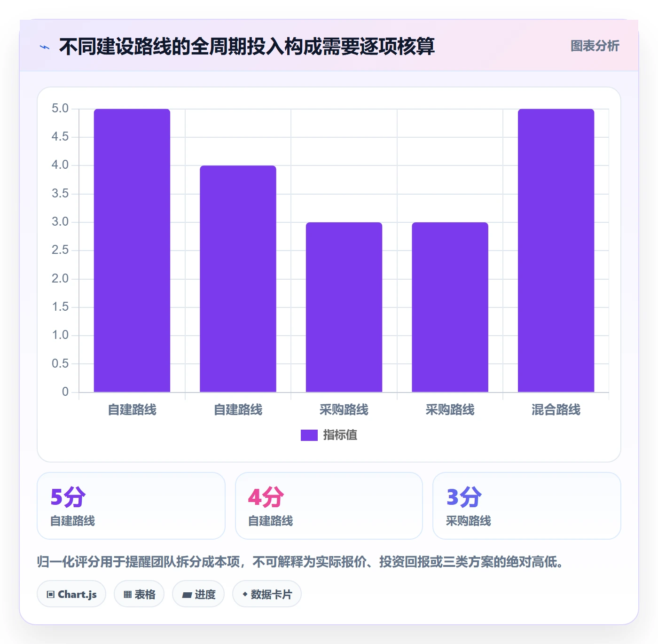Toggle the 指标值 legend color box

309,435
